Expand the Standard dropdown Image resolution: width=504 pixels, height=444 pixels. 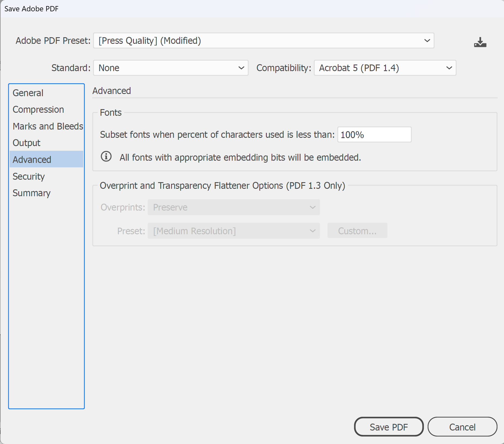tap(171, 68)
